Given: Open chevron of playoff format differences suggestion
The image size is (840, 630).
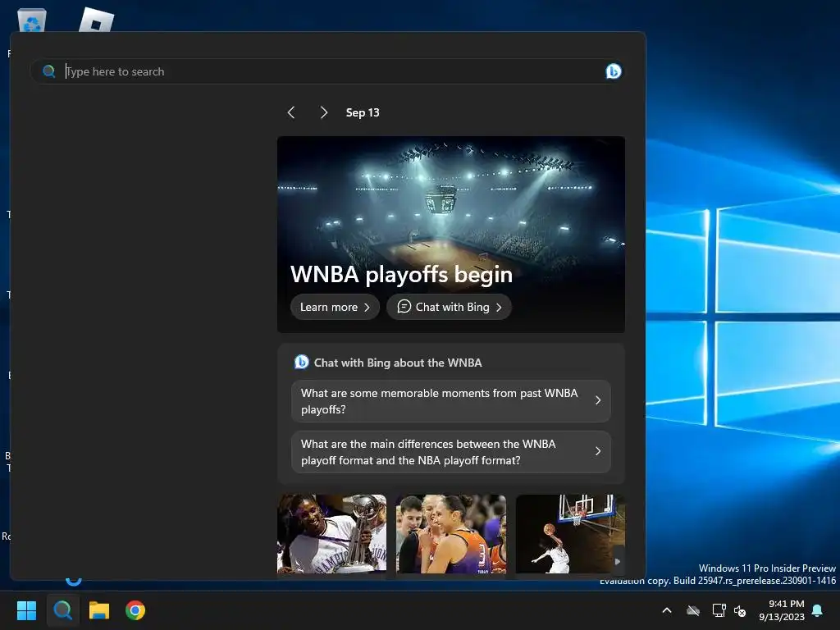Looking at the screenshot, I should pyautogui.click(x=598, y=451).
